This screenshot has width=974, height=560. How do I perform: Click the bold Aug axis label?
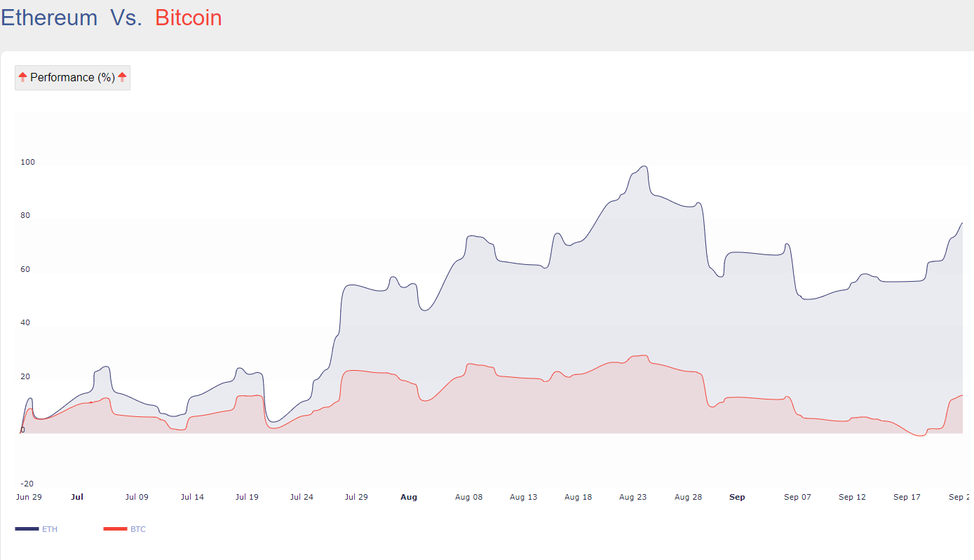point(409,497)
